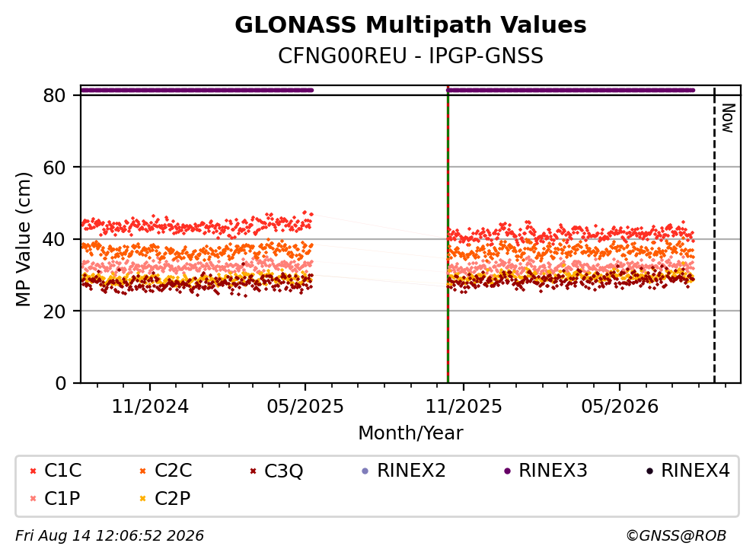Screen dimensions: 756x559
Task: Click the C2P yellow legend marker
Action: [x=142, y=499]
